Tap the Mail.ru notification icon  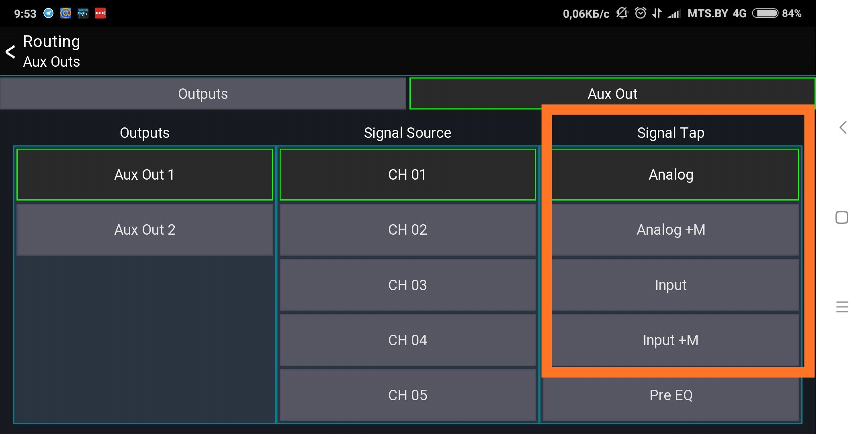click(x=66, y=13)
